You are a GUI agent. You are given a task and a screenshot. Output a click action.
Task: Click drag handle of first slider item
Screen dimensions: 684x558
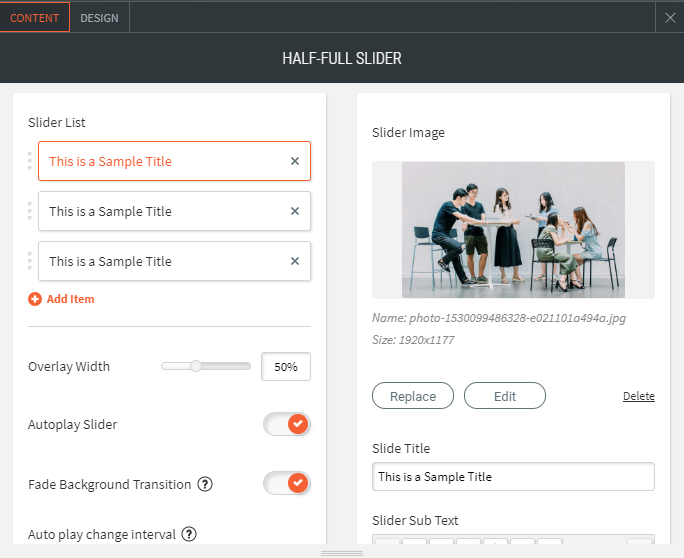coord(30,161)
